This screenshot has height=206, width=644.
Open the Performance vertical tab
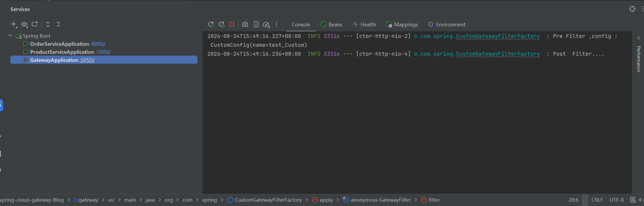(639, 59)
